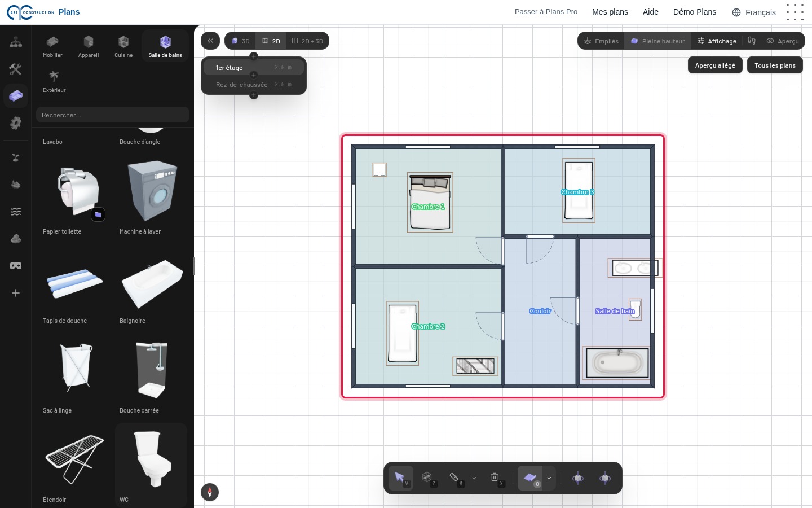Open the Mobilier category tab
The height and width of the screenshot is (508, 812).
pos(52,46)
